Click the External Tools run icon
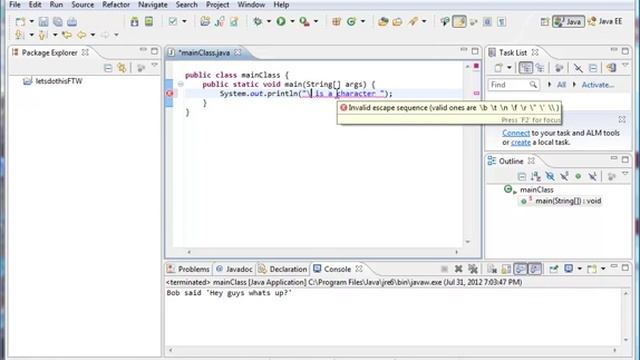 (304, 21)
